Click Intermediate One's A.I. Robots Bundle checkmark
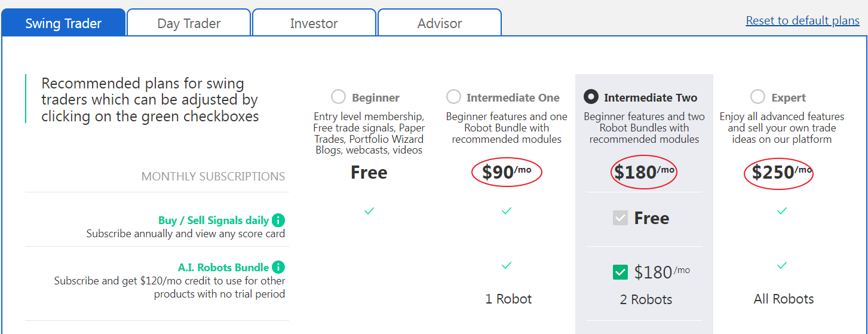The width and height of the screenshot is (868, 334). pyautogui.click(x=507, y=265)
